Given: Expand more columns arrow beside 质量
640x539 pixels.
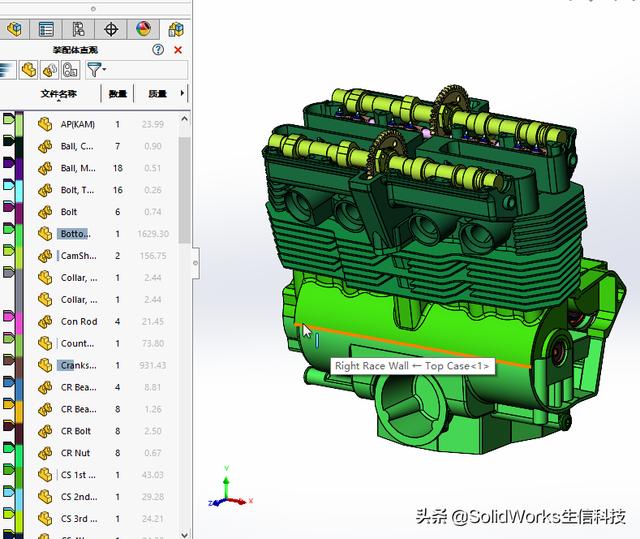Looking at the screenshot, I should pos(182,93).
